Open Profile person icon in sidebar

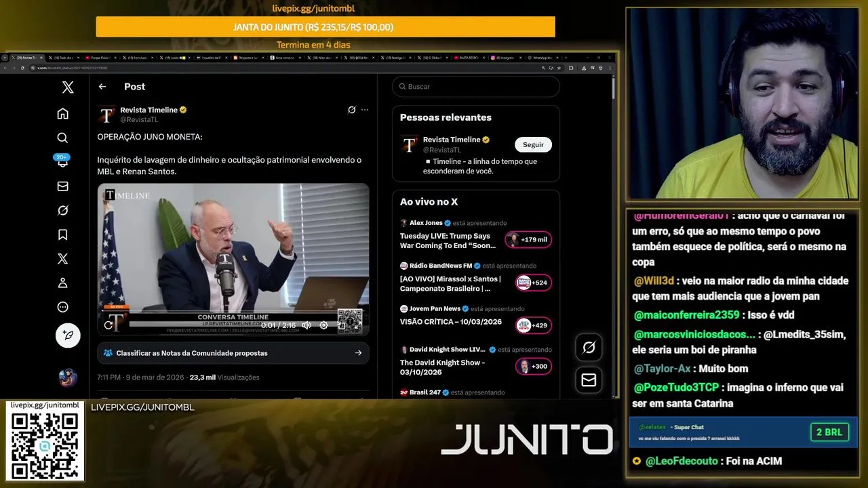[62, 283]
